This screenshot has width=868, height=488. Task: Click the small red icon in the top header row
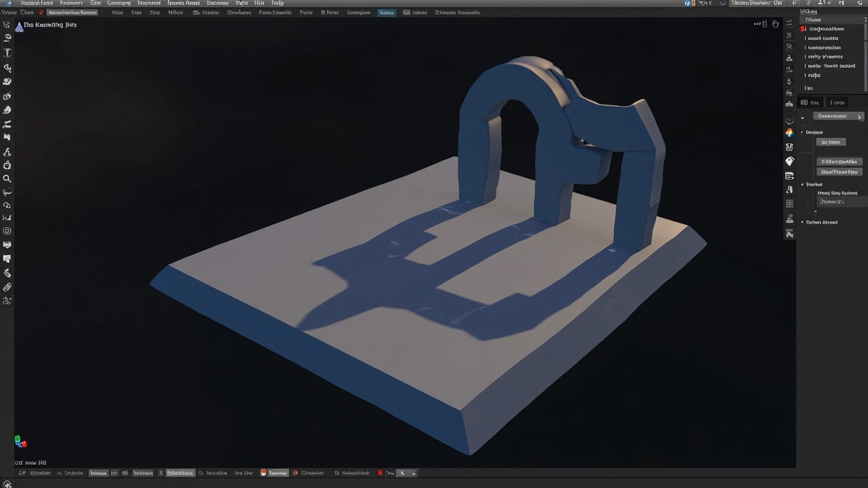41,12
